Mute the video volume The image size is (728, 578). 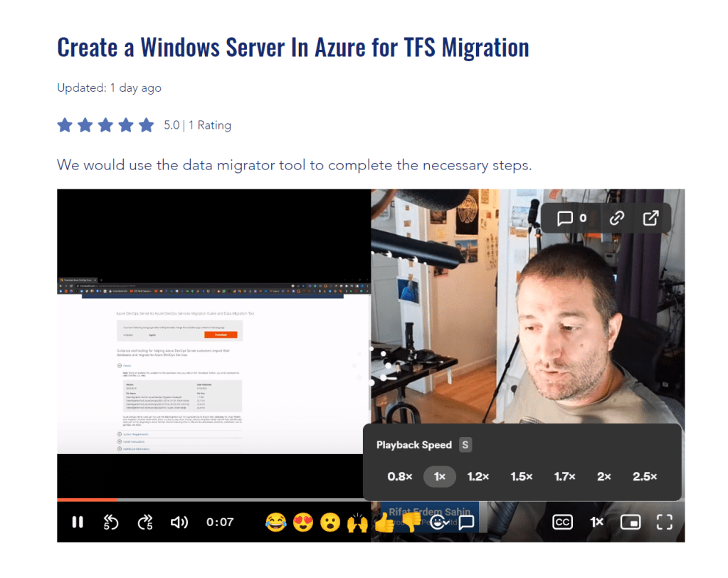179,522
